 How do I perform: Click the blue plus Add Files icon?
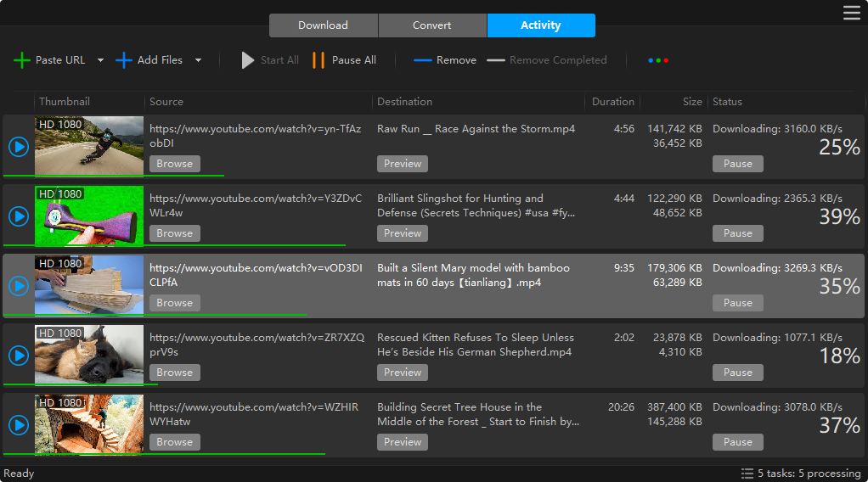(124, 60)
